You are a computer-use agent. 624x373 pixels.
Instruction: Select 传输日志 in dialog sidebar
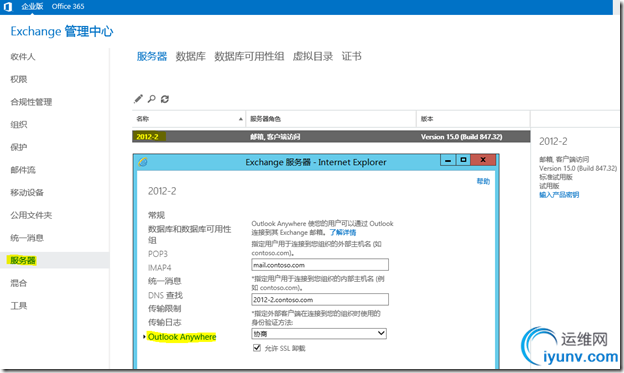[x=164, y=322]
